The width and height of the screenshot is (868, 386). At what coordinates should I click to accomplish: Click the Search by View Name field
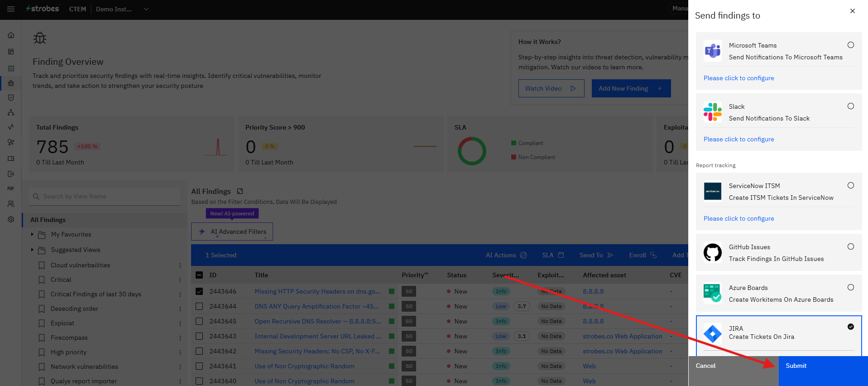click(x=105, y=196)
